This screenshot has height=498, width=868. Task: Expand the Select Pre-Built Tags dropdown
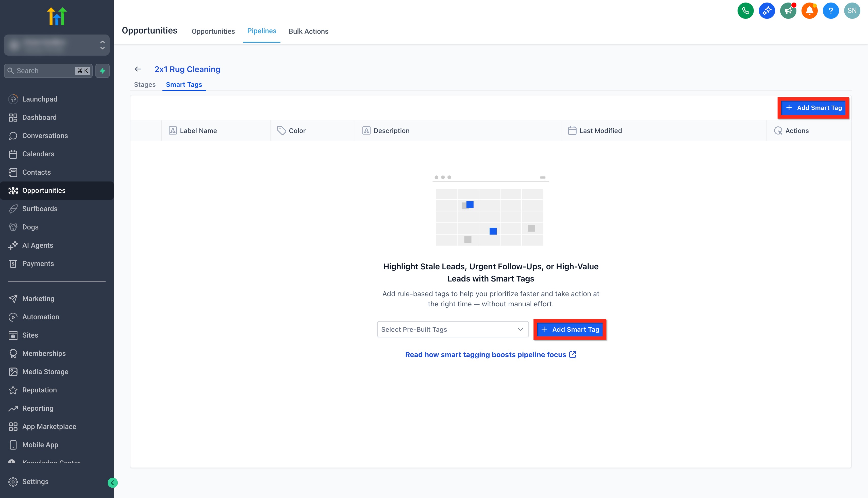[453, 329]
